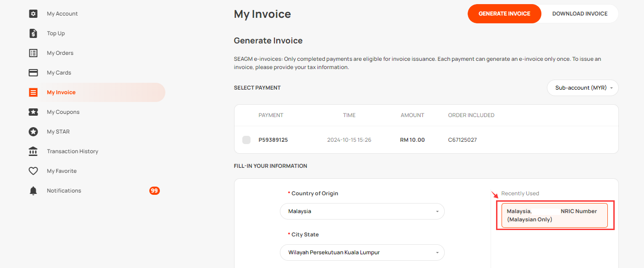The width and height of the screenshot is (644, 268).
Task: Click the Transaction History bank icon
Action: 33,151
